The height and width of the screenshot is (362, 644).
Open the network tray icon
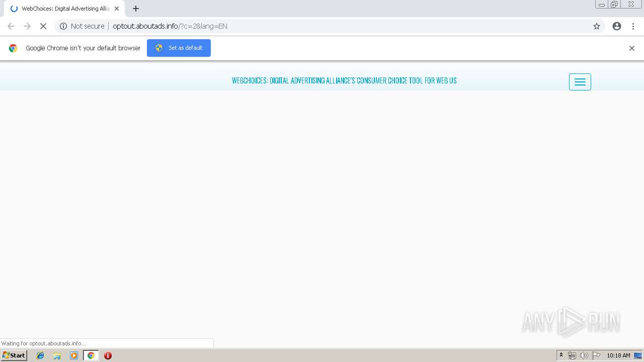pos(572,355)
